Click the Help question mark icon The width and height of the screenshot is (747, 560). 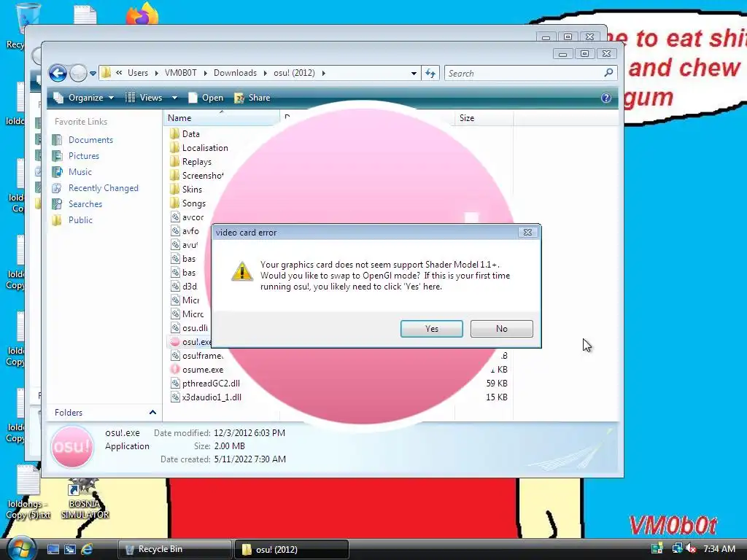606,98
